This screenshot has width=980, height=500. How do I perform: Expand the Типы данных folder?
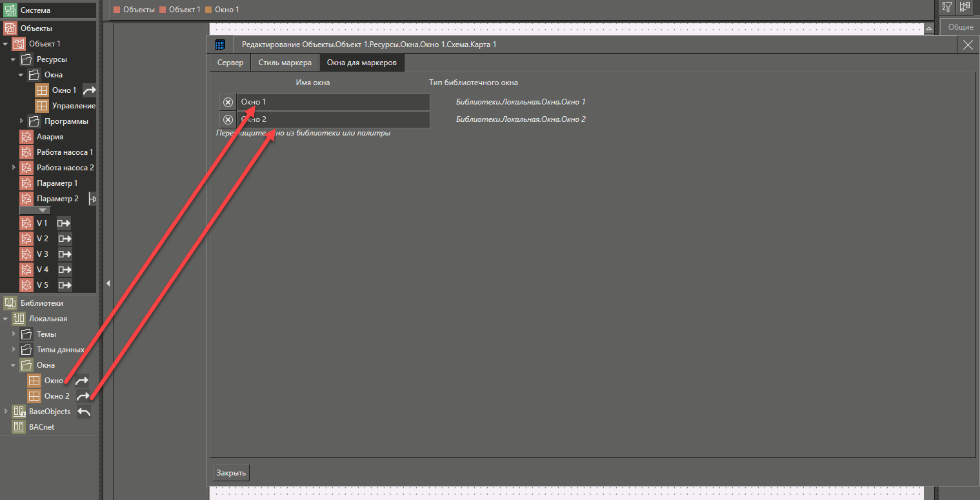14,350
